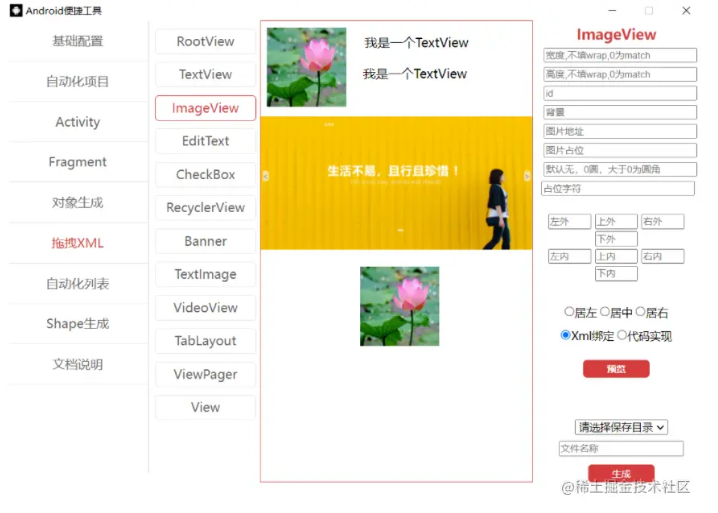Click the banner's left arrow
The image size is (718, 513).
pyautogui.click(x=266, y=176)
